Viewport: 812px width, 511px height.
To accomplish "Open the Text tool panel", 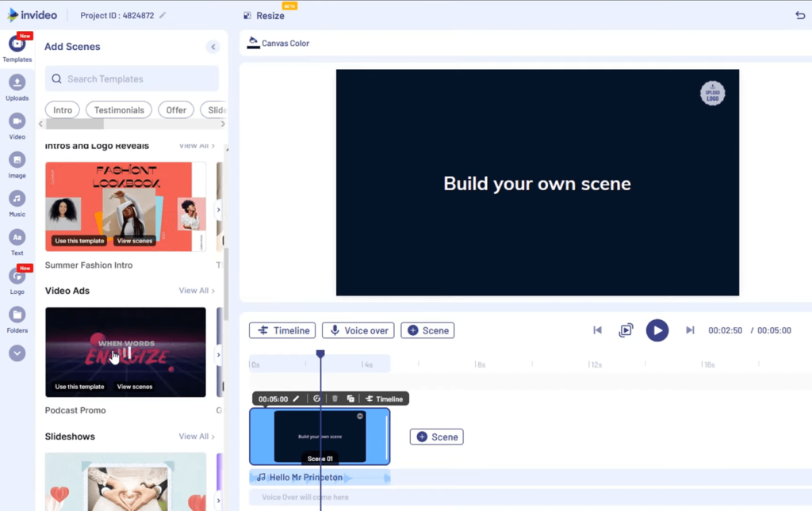I will click(x=17, y=242).
